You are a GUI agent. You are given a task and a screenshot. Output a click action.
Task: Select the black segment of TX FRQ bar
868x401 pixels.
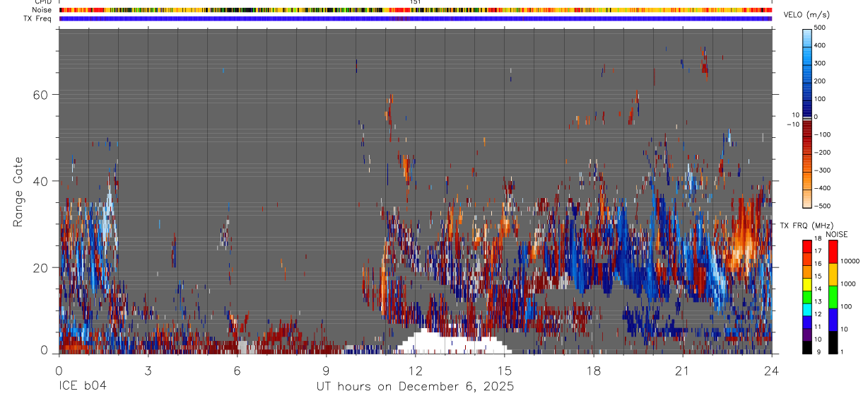click(x=807, y=347)
